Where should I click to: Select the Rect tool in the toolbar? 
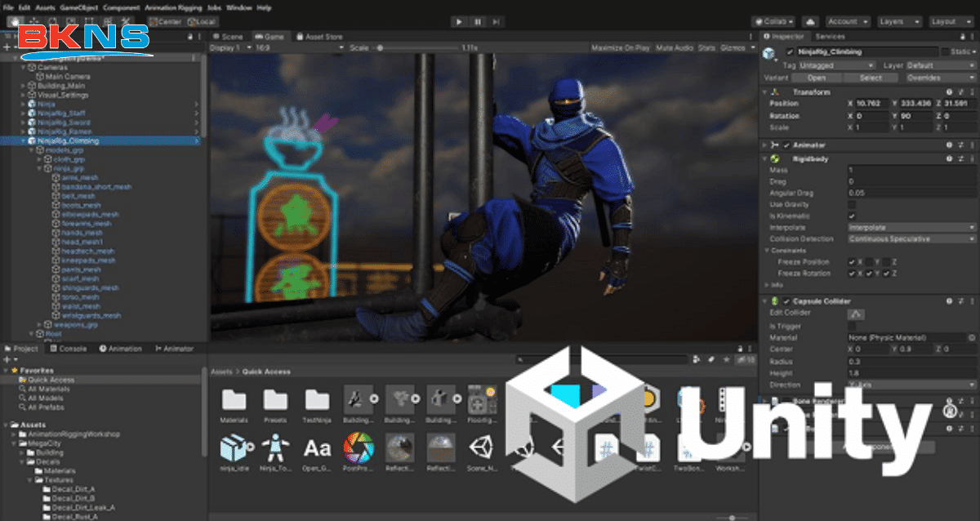click(87, 21)
